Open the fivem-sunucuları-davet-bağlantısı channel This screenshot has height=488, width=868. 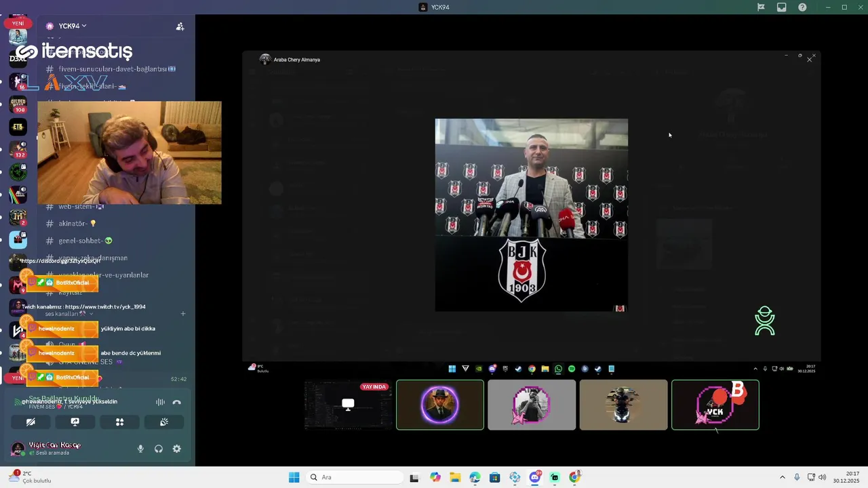pyautogui.click(x=111, y=69)
